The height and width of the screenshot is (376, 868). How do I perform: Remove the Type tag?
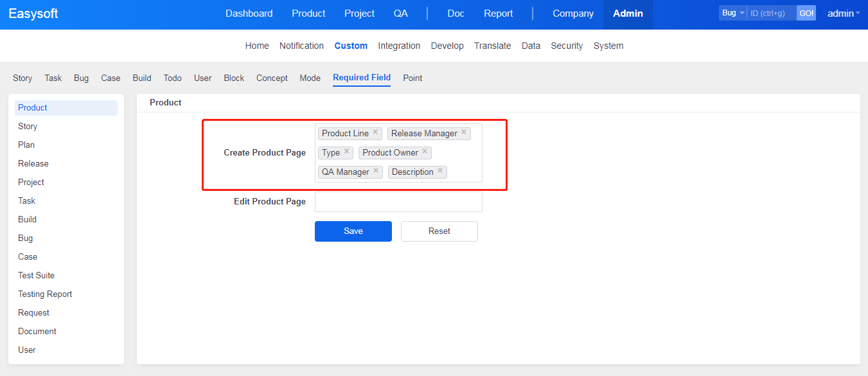tap(346, 152)
